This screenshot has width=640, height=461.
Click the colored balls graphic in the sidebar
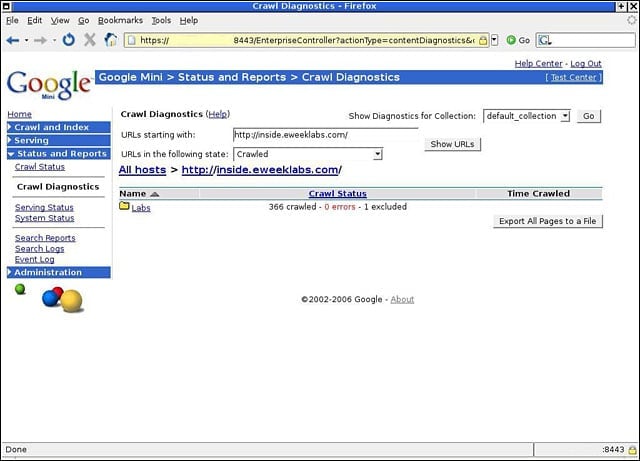62,300
